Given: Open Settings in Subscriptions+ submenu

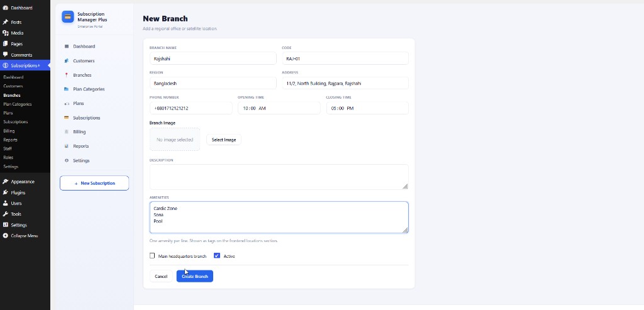Looking at the screenshot, I should point(11,167).
